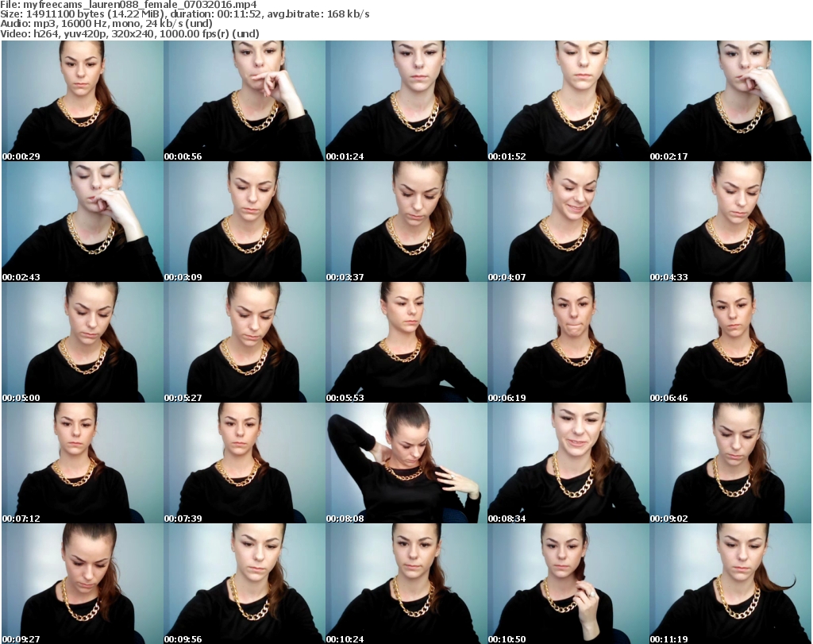Click the 'Video: h264, yuv420p' info line
Image resolution: width=813 pixels, height=644 pixels.
point(129,33)
